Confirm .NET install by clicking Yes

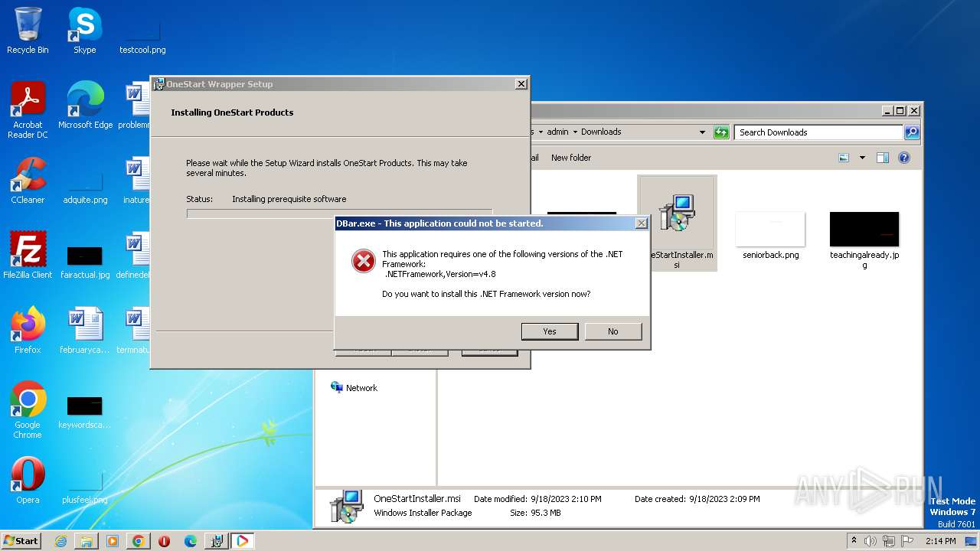(x=550, y=331)
